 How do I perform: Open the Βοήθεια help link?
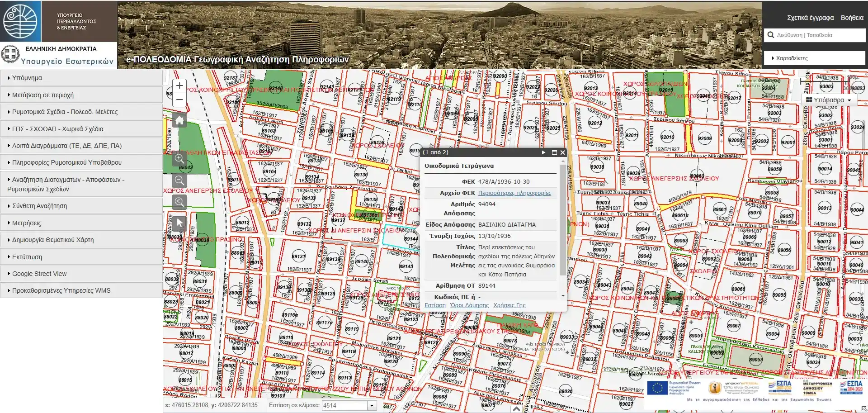tap(852, 18)
